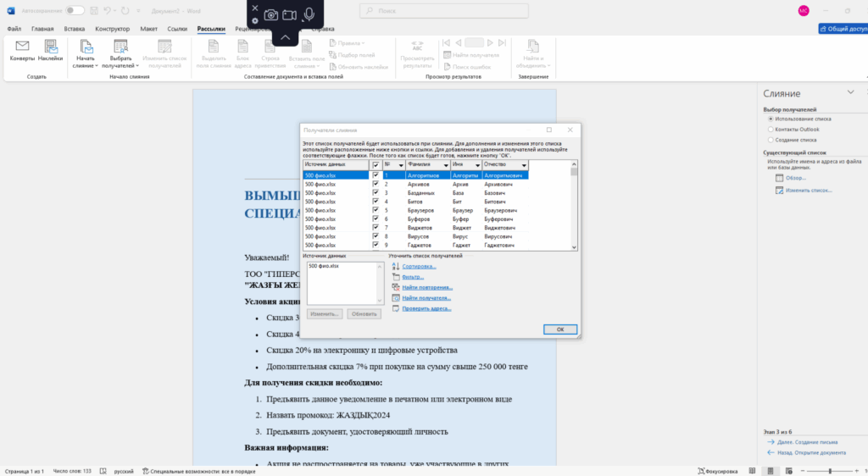The image size is (868, 476).
Task: Open the Файл menu tab
Action: point(14,29)
